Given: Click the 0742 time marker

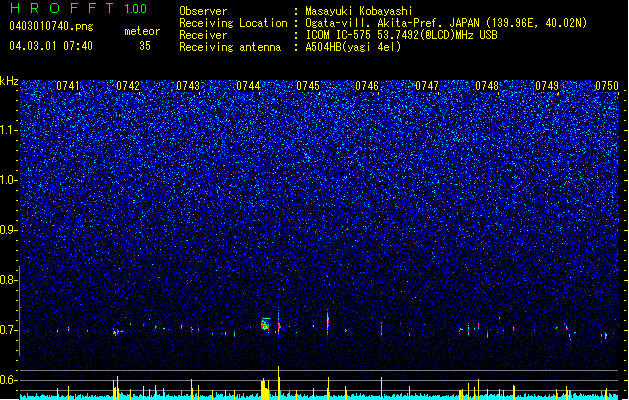Looking at the screenshot, I should (x=128, y=86).
